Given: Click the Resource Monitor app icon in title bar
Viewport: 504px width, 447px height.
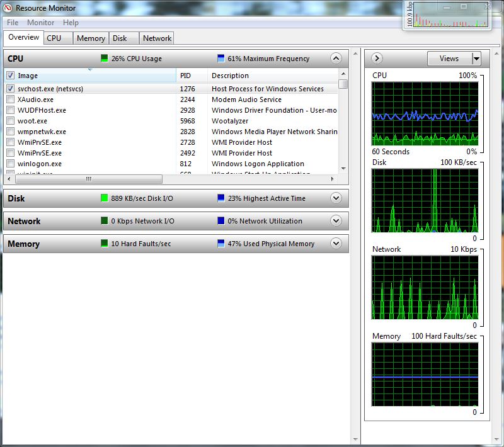Looking at the screenshot, I should coord(8,8).
